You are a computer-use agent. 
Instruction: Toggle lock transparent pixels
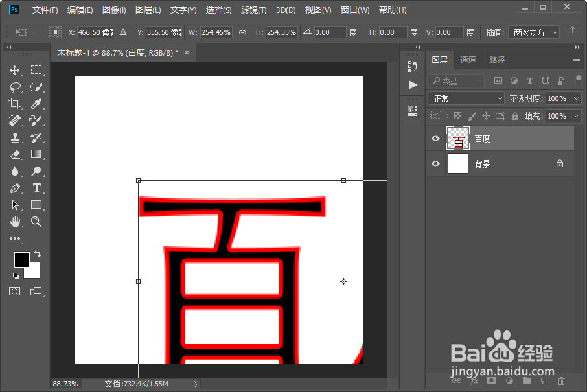click(457, 116)
